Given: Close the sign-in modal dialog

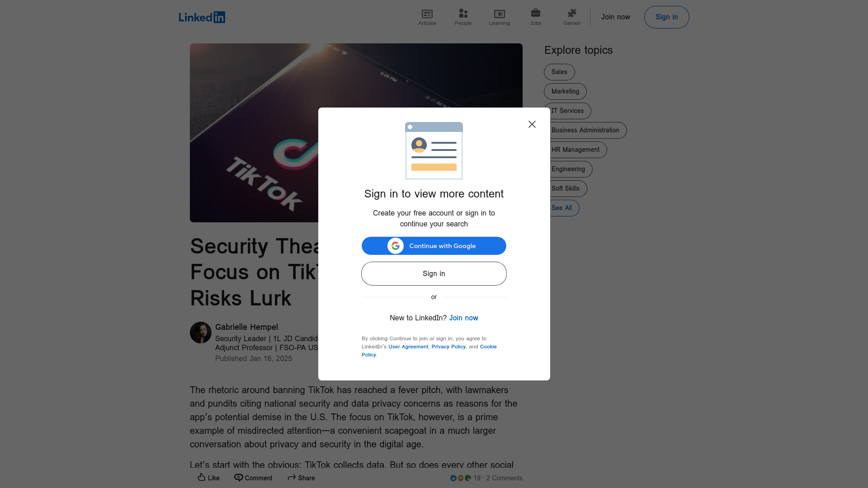Looking at the screenshot, I should pyautogui.click(x=532, y=124).
